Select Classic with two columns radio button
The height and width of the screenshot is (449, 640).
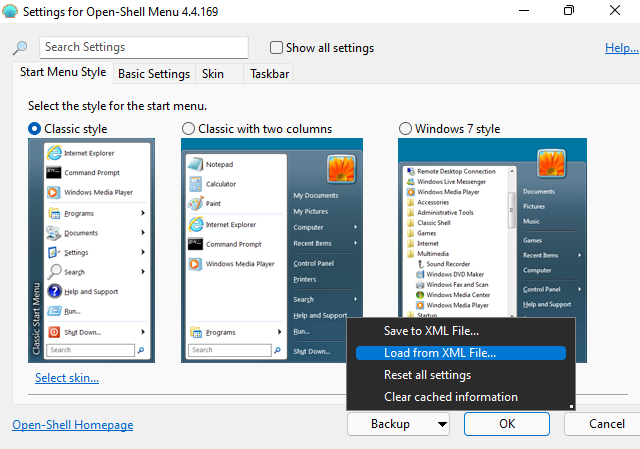pos(188,129)
